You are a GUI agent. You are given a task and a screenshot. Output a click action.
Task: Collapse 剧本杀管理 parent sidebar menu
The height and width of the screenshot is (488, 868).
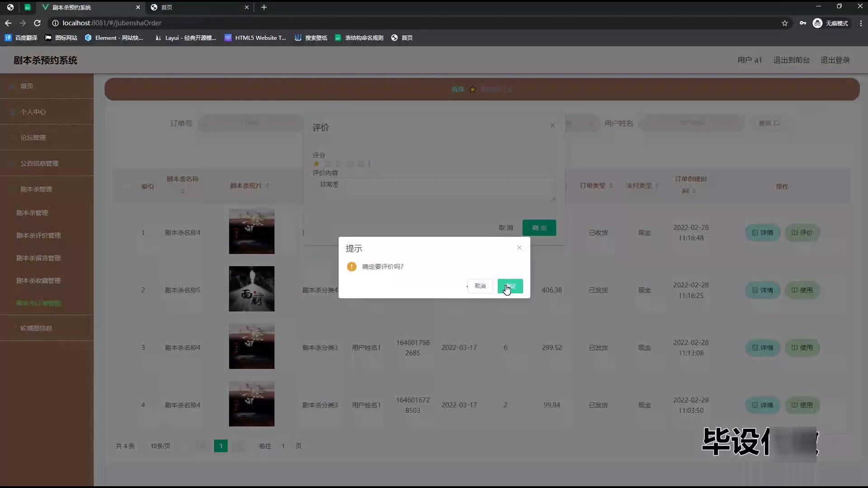(47, 189)
